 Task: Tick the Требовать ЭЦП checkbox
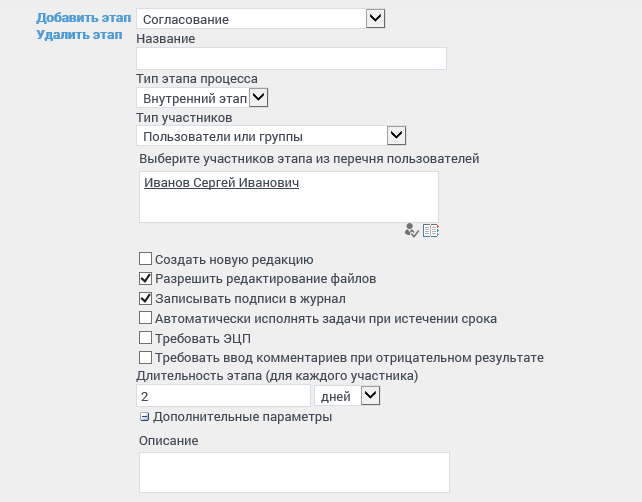[146, 338]
